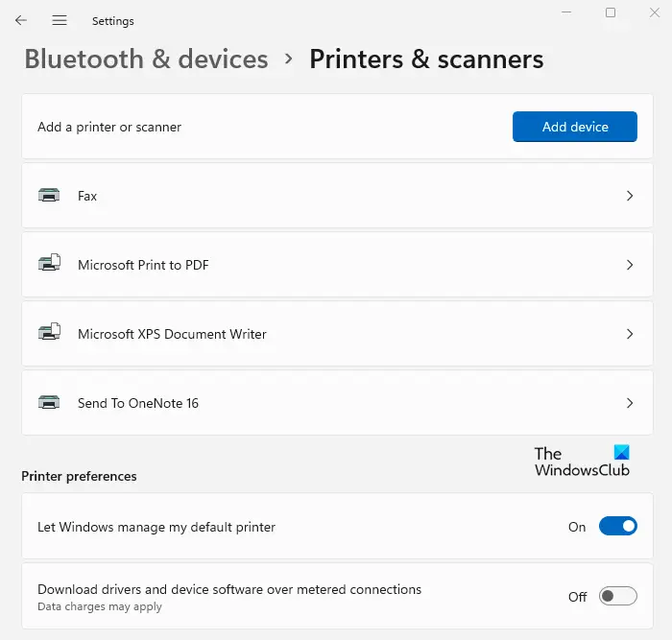
Task: Enable driver downloads over metered connections
Action: point(617,597)
